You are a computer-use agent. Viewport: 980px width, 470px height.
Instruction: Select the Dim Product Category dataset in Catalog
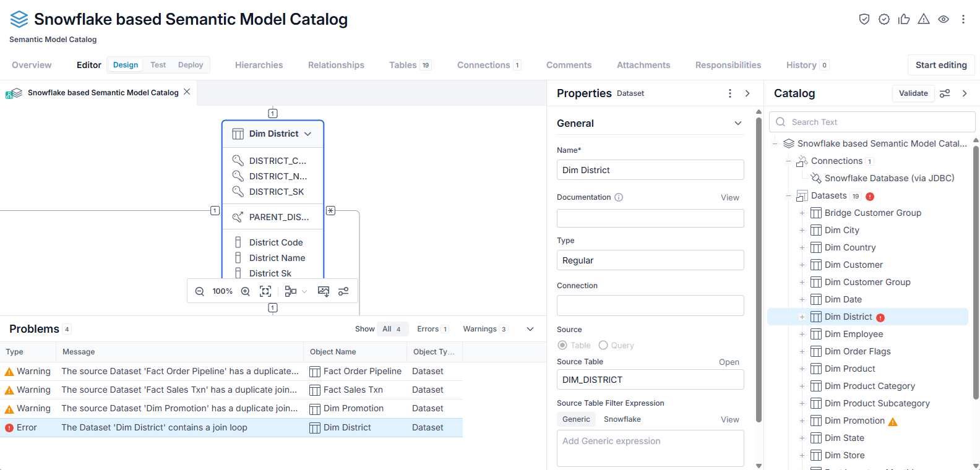pyautogui.click(x=869, y=387)
